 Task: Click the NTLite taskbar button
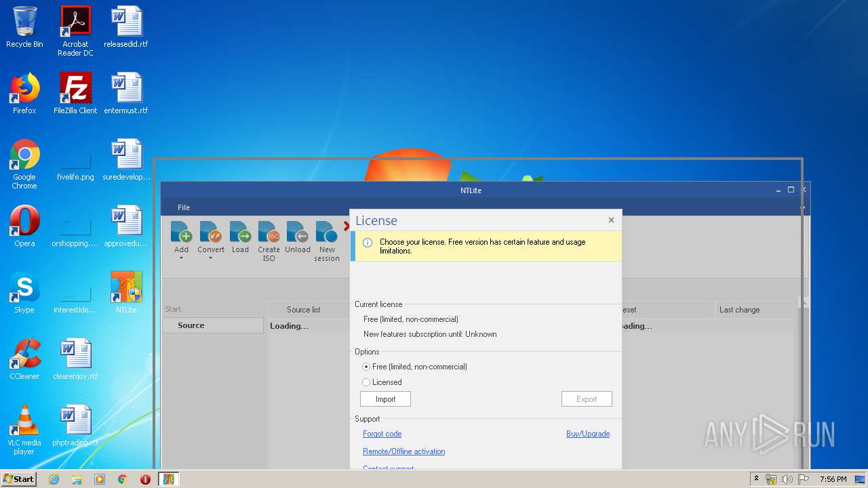(168, 479)
